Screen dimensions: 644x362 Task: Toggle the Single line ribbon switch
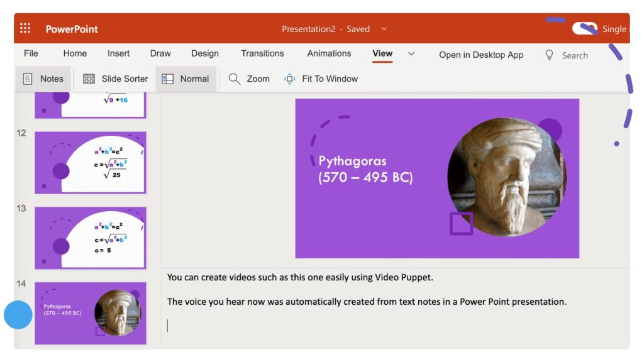[584, 29]
